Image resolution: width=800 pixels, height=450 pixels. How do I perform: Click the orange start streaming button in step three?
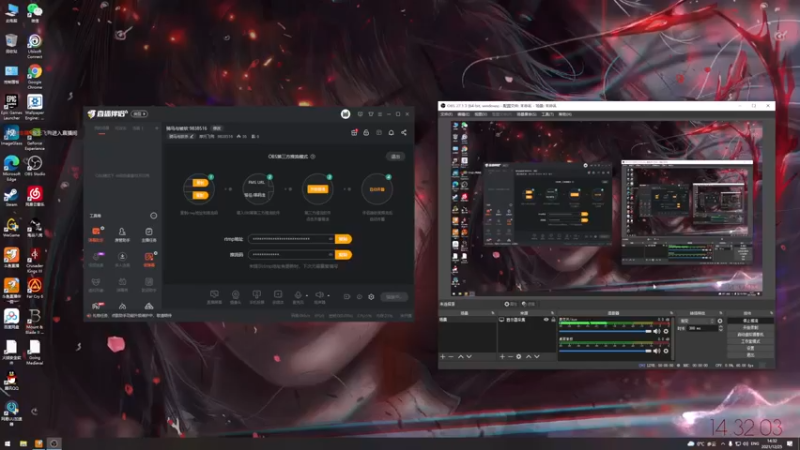pos(317,189)
